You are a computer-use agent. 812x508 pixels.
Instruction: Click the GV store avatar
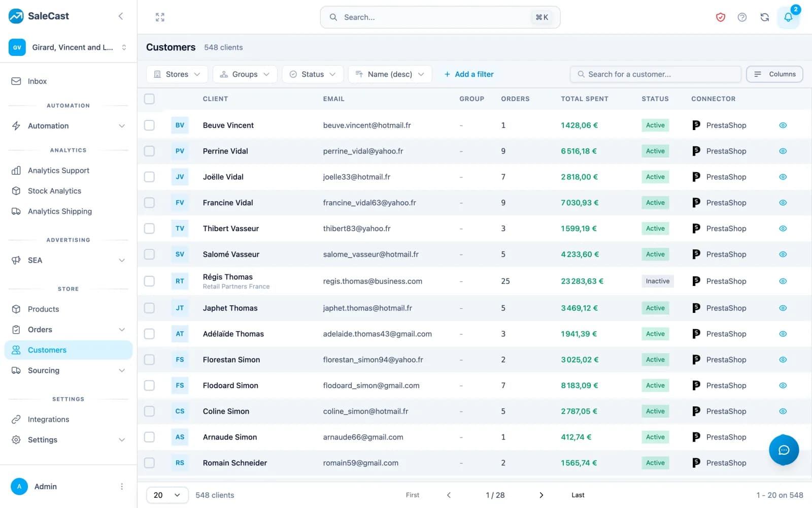click(17, 47)
